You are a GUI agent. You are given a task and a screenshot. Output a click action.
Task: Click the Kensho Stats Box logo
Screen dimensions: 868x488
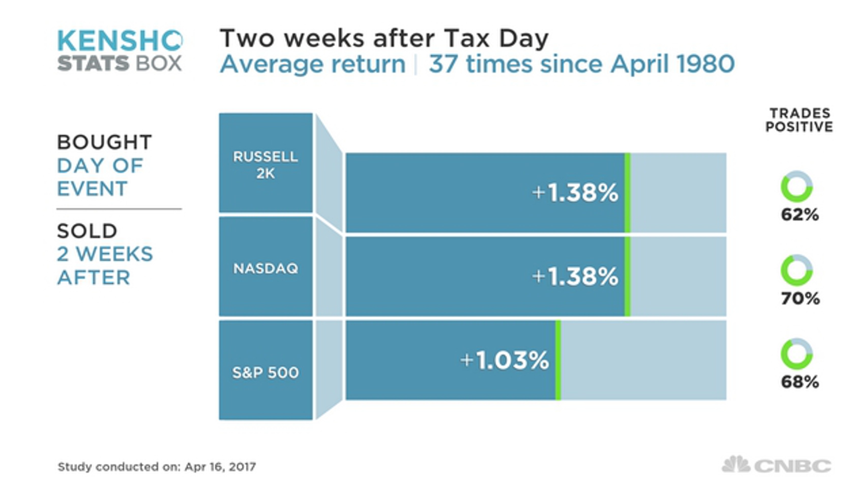(x=120, y=51)
